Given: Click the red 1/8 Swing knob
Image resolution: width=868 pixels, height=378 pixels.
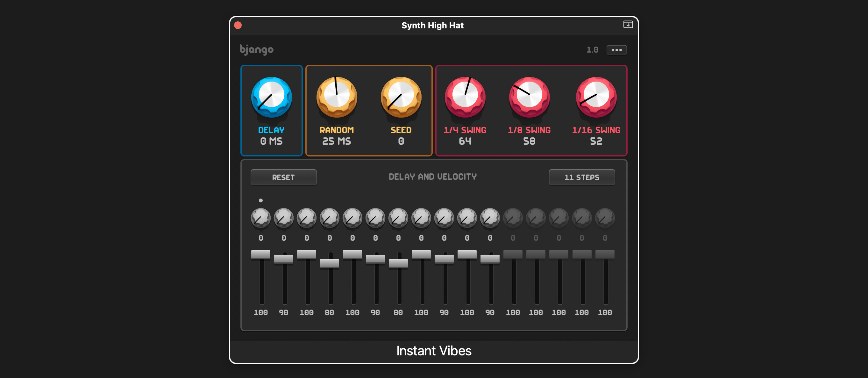Looking at the screenshot, I should click(x=529, y=97).
